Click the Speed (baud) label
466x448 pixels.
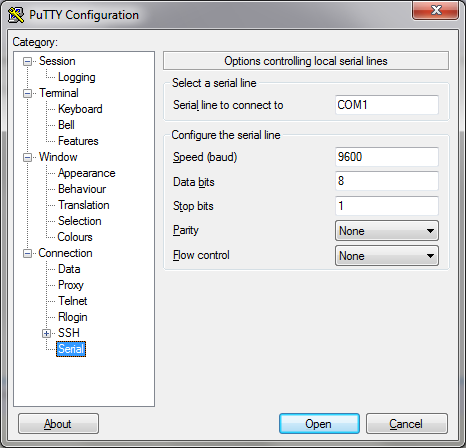tap(205, 157)
